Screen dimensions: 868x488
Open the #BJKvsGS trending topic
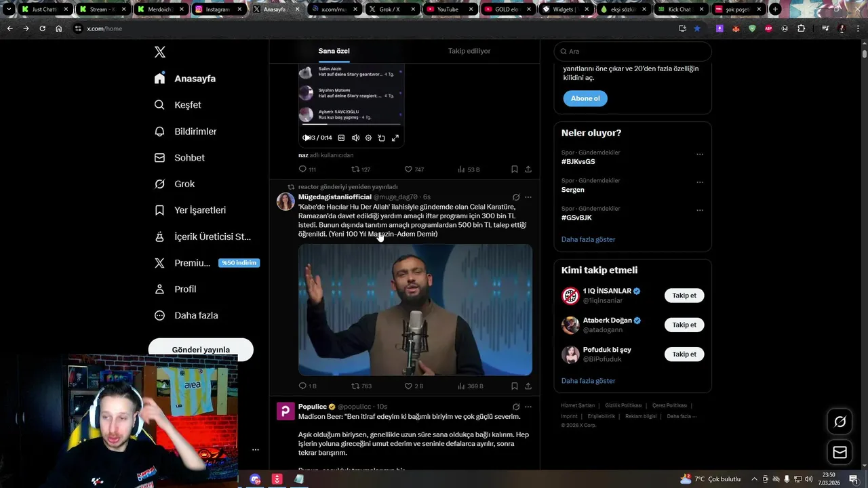click(578, 162)
